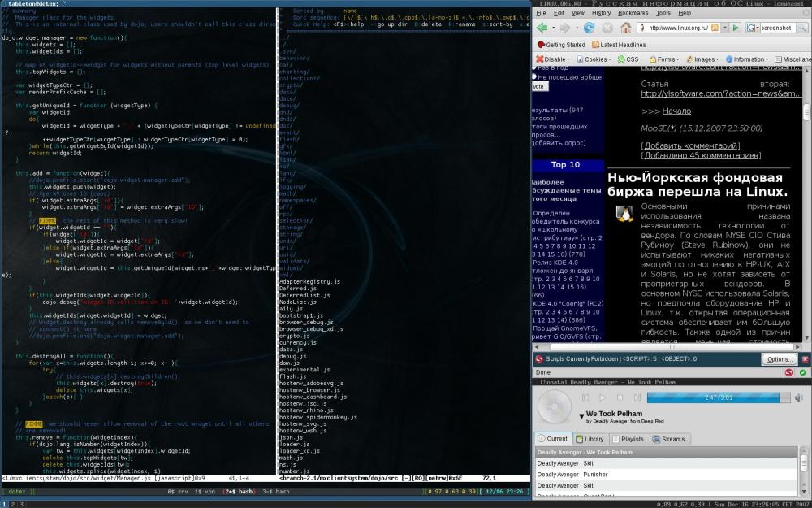The image size is (812, 508).
Task: Reload the page with the Reload icon
Action: [x=589, y=28]
